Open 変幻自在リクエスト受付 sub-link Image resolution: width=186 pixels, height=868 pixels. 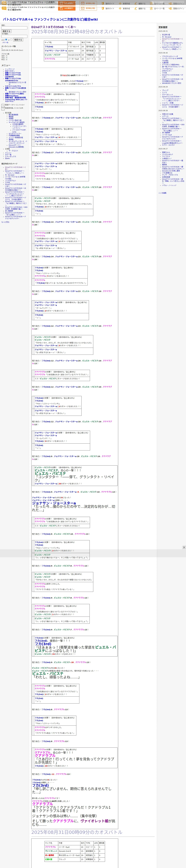point(17,92)
